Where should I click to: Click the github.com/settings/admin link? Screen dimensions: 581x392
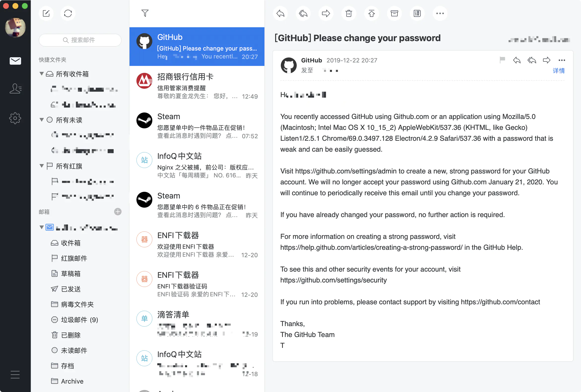point(346,171)
